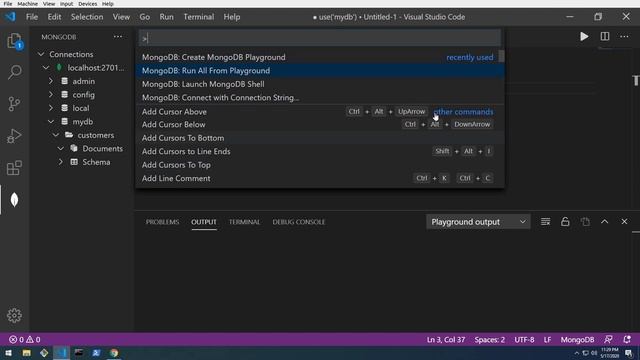Image resolution: width=640 pixels, height=360 pixels.
Task: Expand the admin database
Action: [x=51, y=81]
